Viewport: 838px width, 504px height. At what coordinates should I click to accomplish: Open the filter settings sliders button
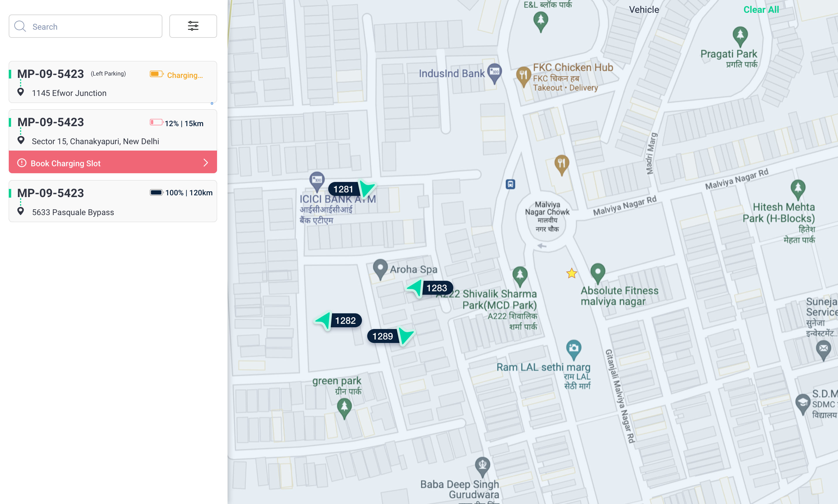coord(193,26)
